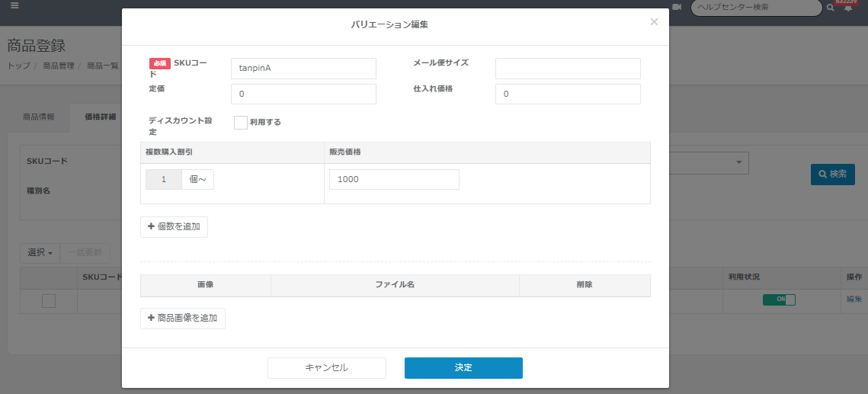Click the 個数を追加 button
The width and height of the screenshot is (868, 394).
tap(174, 227)
